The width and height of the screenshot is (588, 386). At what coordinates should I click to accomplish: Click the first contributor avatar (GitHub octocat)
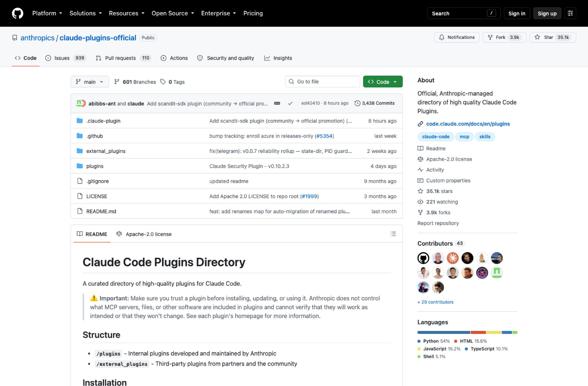423,258
